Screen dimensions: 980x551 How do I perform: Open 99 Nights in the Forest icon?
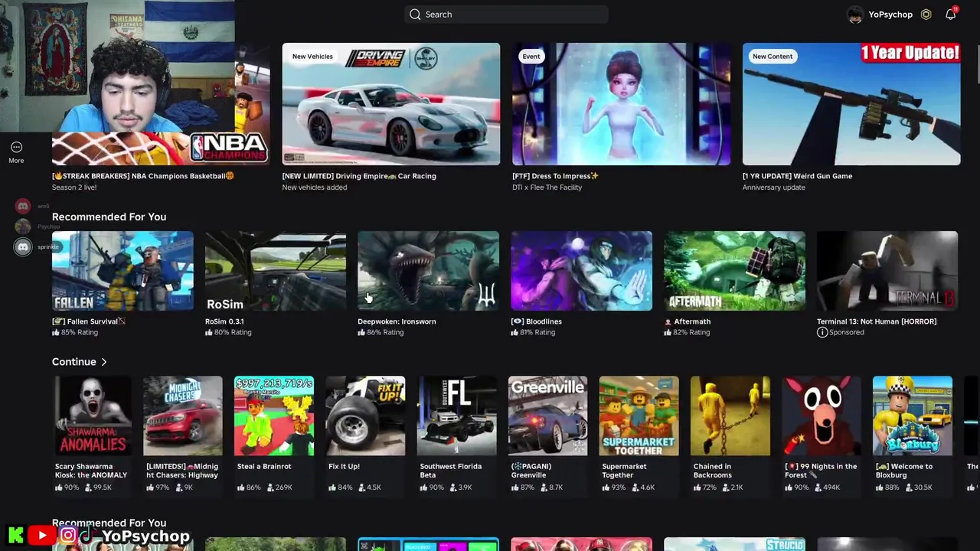click(x=822, y=416)
